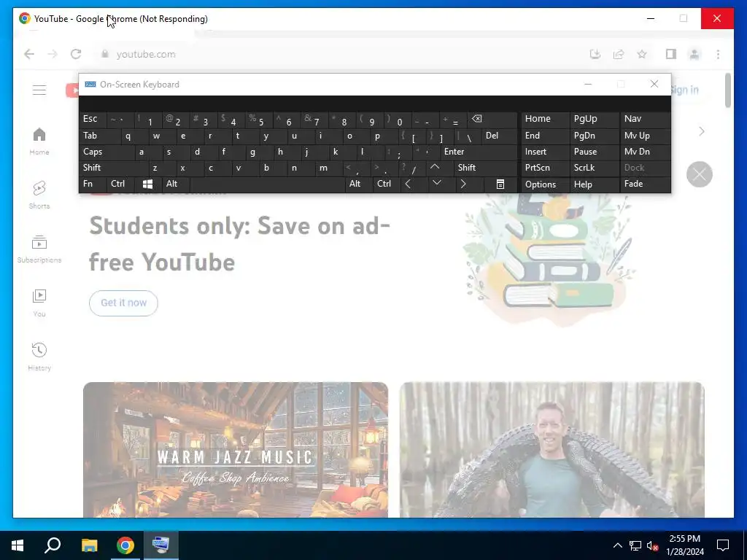The image size is (747, 560).
Task: Click the install app icon in address bar
Action: (595, 54)
